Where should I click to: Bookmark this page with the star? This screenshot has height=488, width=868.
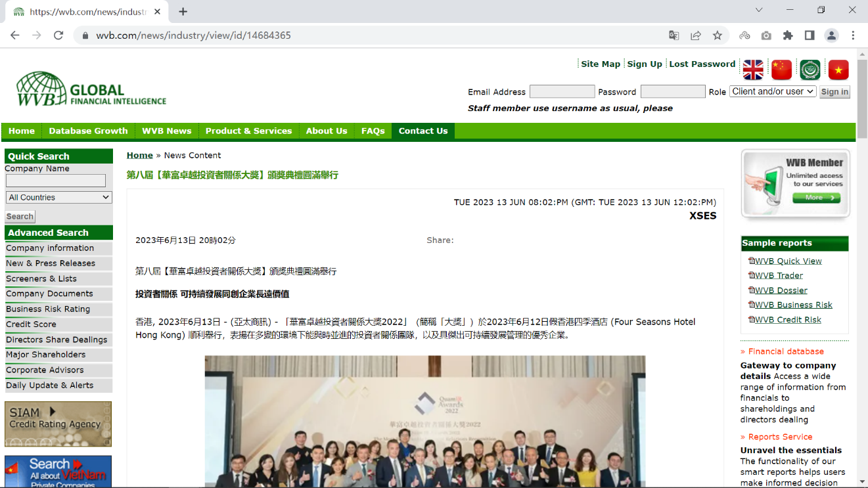718,35
